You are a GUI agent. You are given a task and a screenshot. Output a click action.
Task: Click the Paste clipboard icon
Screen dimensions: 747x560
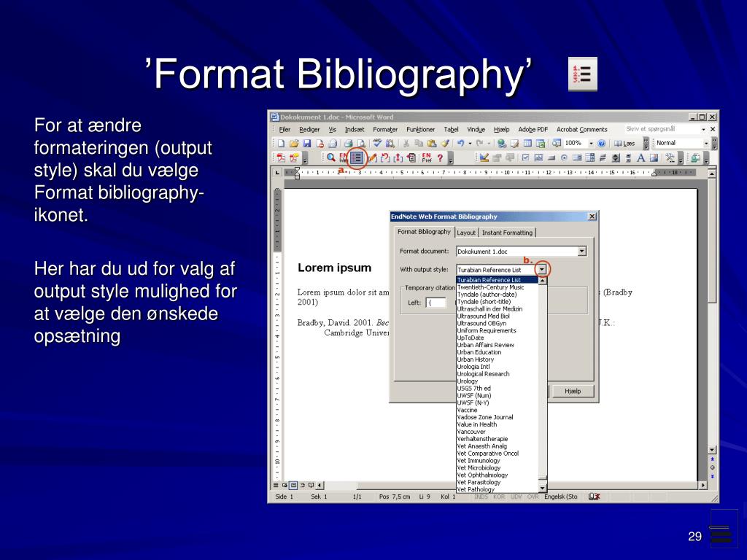[432, 143]
